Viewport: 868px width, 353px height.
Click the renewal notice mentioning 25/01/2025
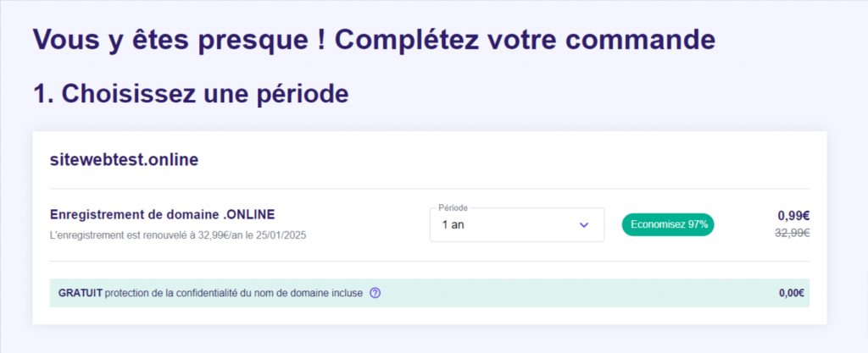click(178, 234)
